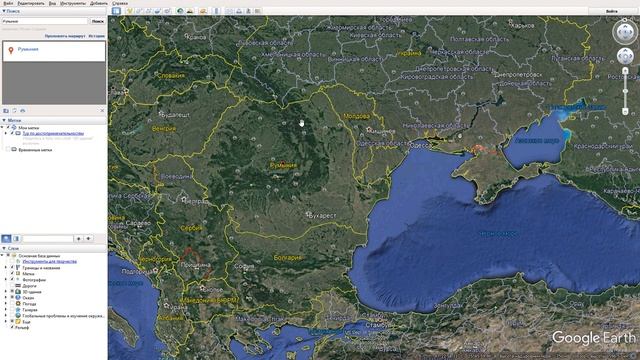Image resolution: width=640 pixels, height=360 pixels.
Task: Click zoom out minus button on slider
Action: coord(625,111)
